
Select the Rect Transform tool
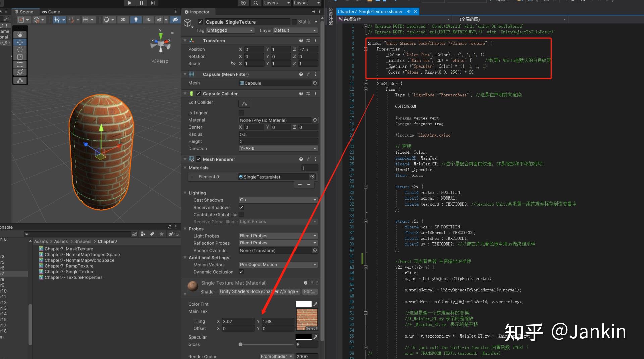coord(20,64)
